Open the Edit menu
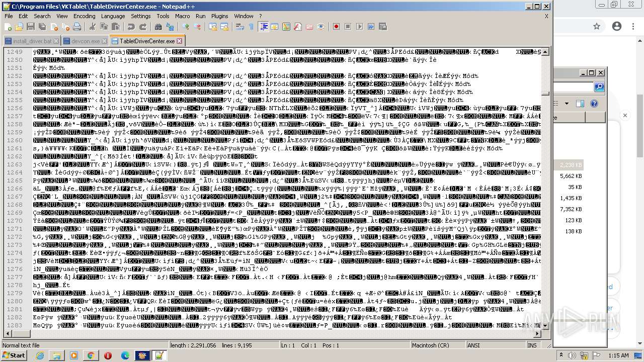 point(23,16)
